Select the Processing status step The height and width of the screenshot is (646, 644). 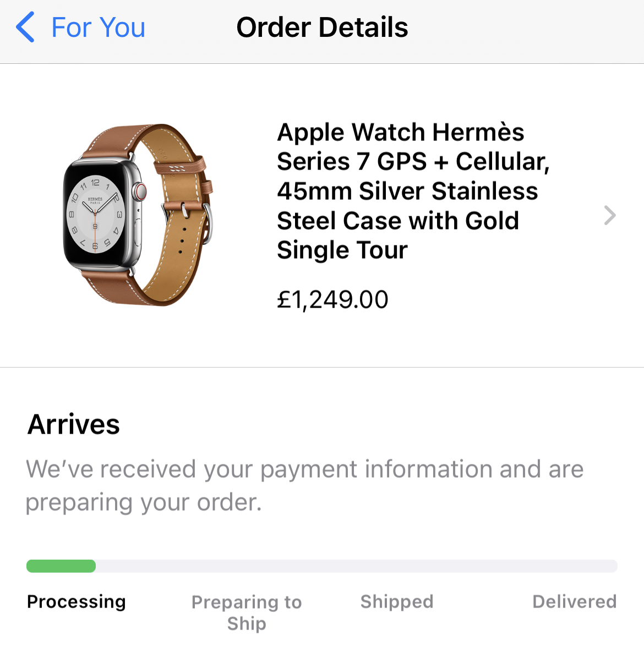click(x=77, y=601)
